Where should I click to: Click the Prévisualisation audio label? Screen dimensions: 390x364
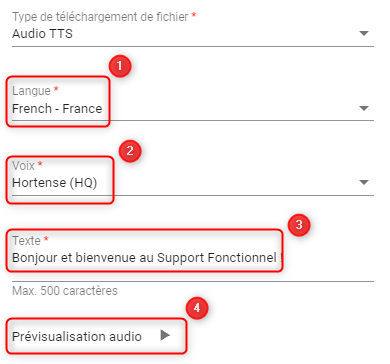pos(77,336)
